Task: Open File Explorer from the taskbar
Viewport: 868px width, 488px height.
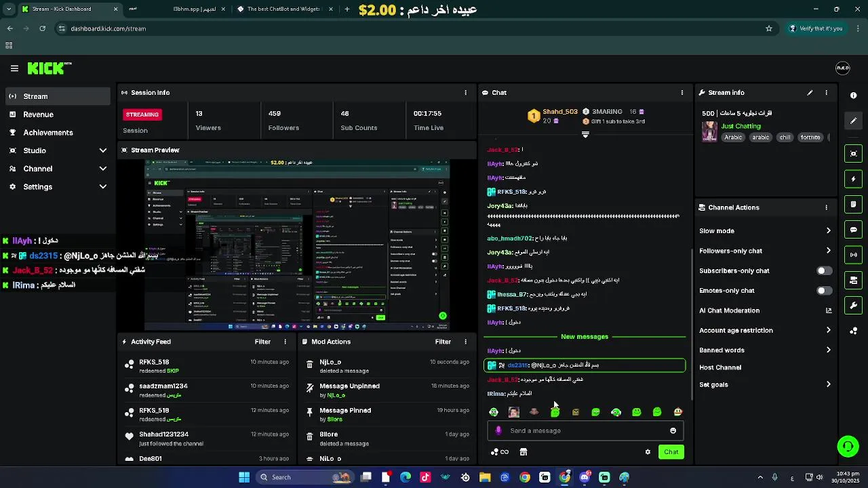Action: click(x=485, y=477)
